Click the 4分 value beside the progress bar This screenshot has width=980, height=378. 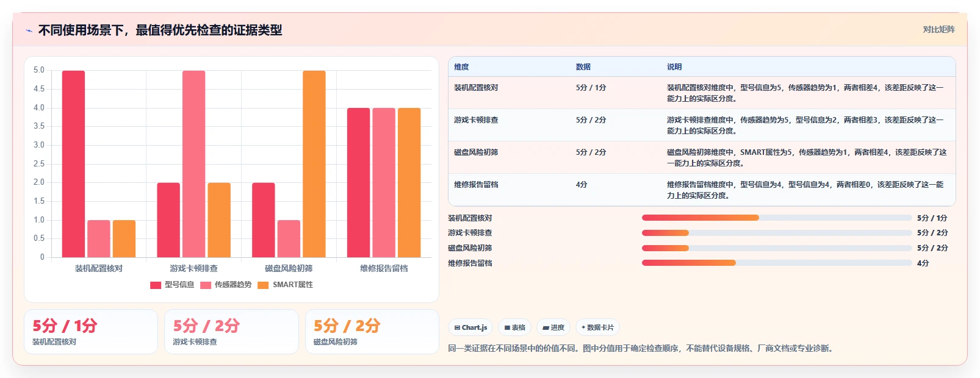tap(923, 263)
